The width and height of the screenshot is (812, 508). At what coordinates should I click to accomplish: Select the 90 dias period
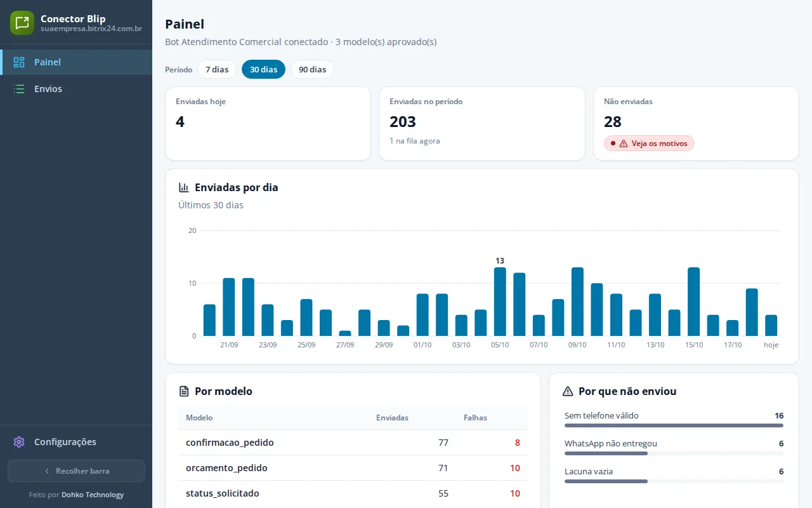312,69
